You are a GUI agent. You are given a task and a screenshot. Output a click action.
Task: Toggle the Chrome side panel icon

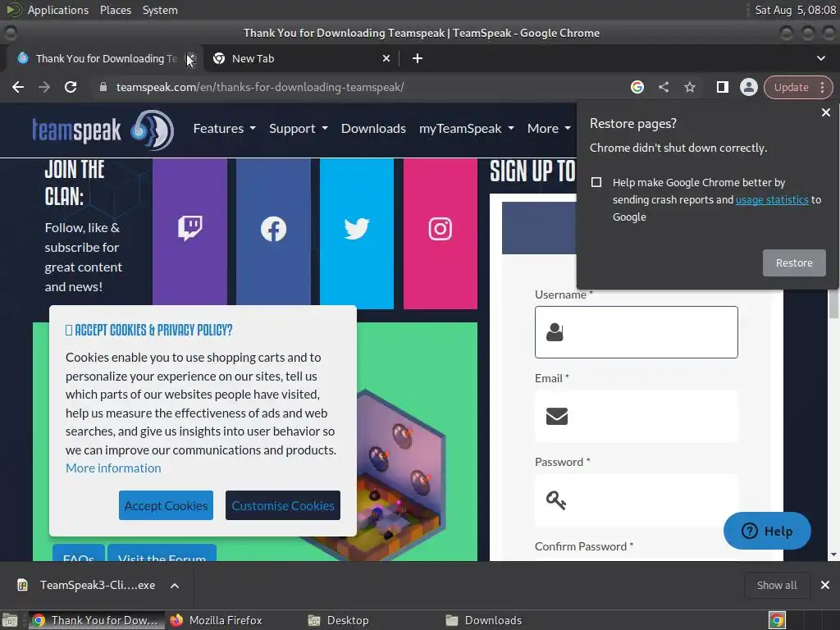722,87
